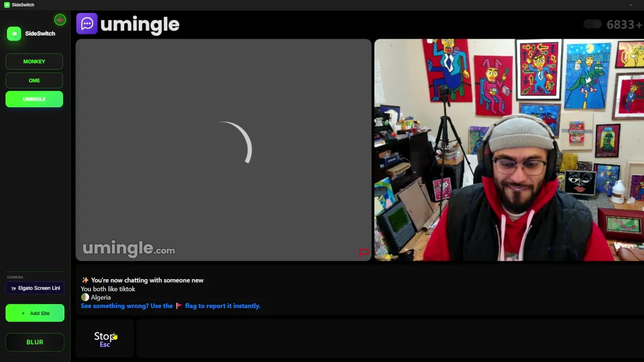
Task: Click the red report flag on stranger video
Action: click(x=364, y=252)
